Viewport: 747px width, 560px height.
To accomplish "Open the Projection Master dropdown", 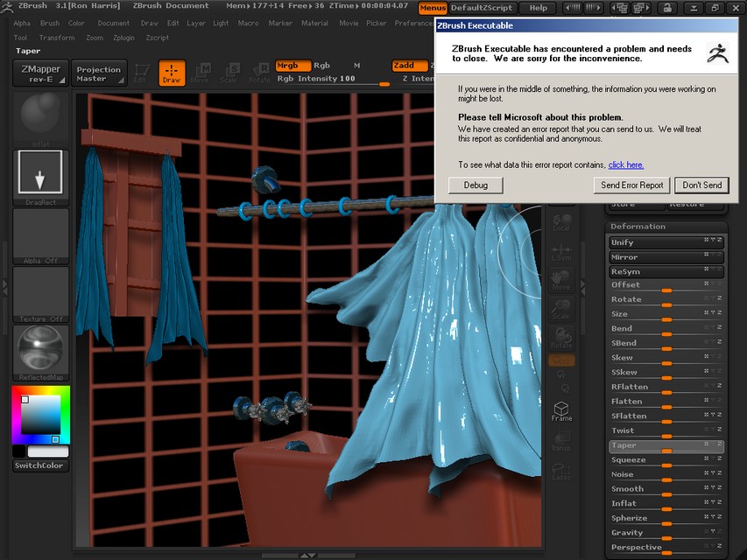I will [99, 73].
